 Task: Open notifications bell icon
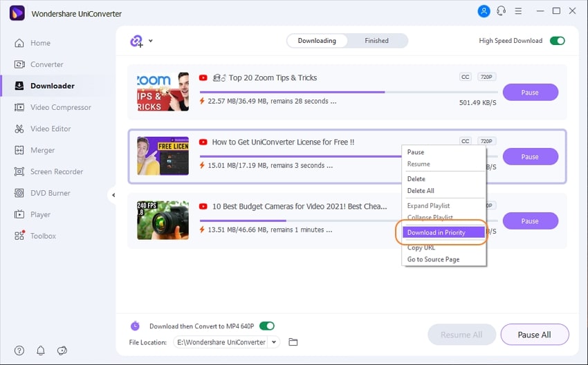(x=41, y=350)
